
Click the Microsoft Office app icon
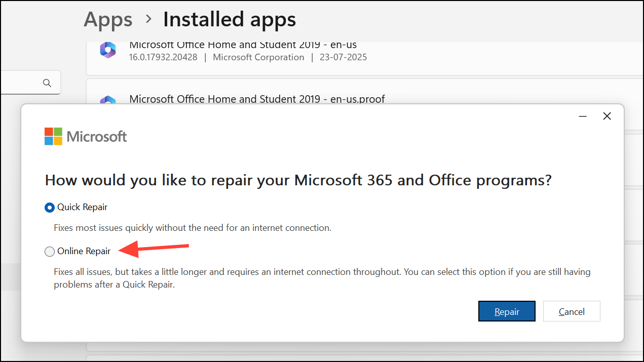tap(107, 50)
